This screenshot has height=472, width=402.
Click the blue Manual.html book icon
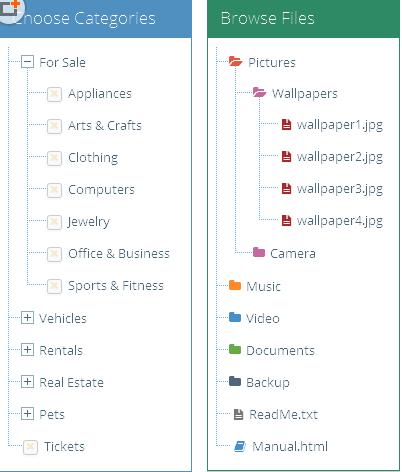[240, 446]
